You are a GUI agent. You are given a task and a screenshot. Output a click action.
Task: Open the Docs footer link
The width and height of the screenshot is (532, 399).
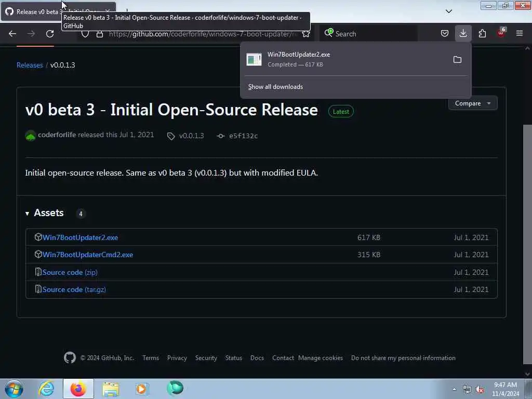(257, 358)
